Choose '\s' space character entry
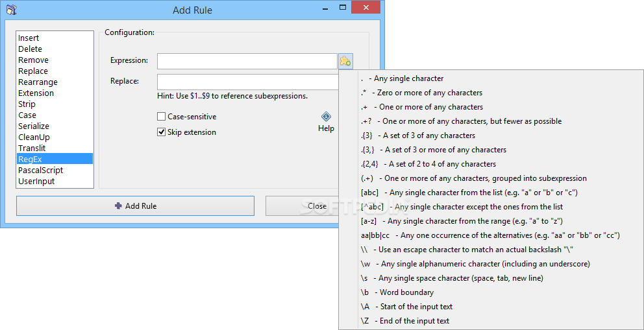The height and width of the screenshot is (330, 644). point(491,278)
